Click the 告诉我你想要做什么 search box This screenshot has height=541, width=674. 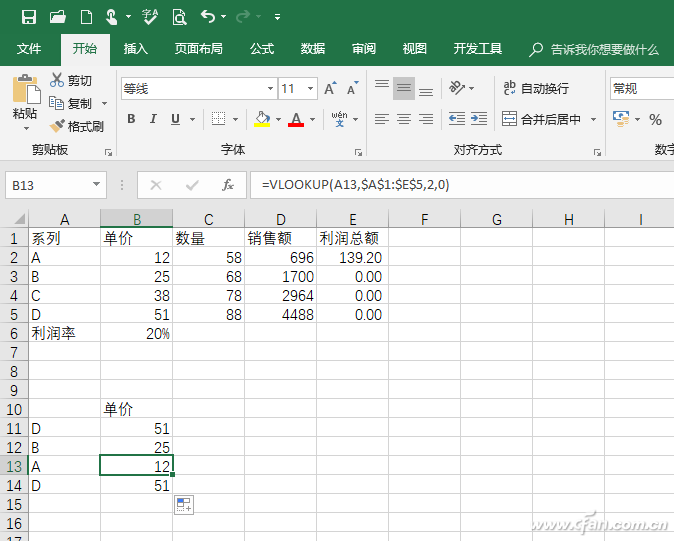tap(594, 49)
